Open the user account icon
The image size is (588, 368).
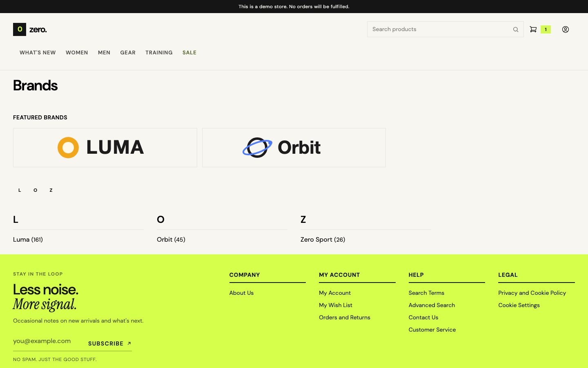tap(566, 29)
